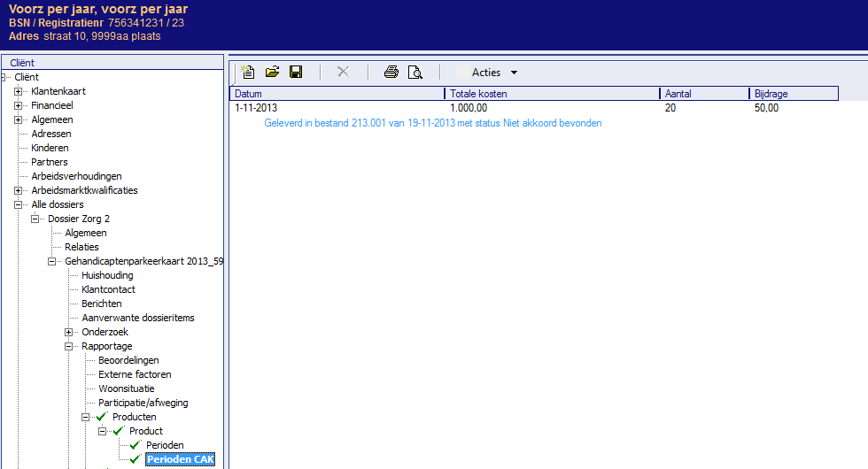868x469 pixels.
Task: Sort by the Datum column header
Action: (x=337, y=94)
